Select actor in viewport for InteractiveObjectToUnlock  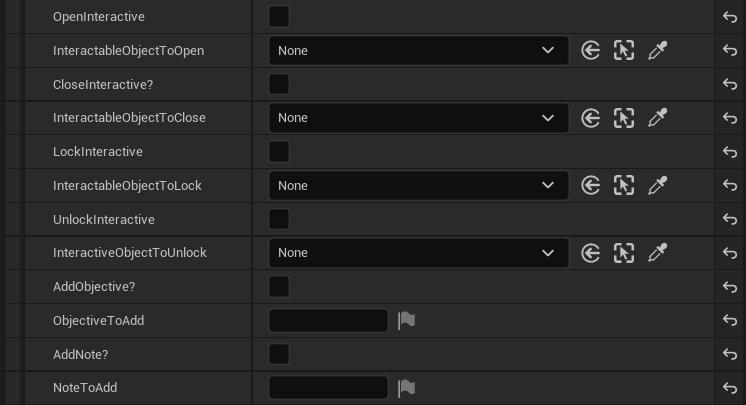[624, 253]
